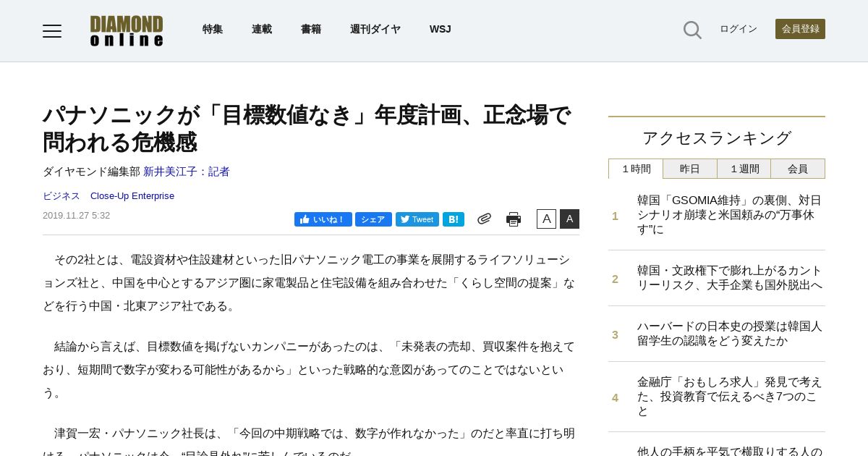Click the article headline パナソニックが「目標数値なき」
Screen dimensions: 868x456
pyautogui.click(x=307, y=129)
